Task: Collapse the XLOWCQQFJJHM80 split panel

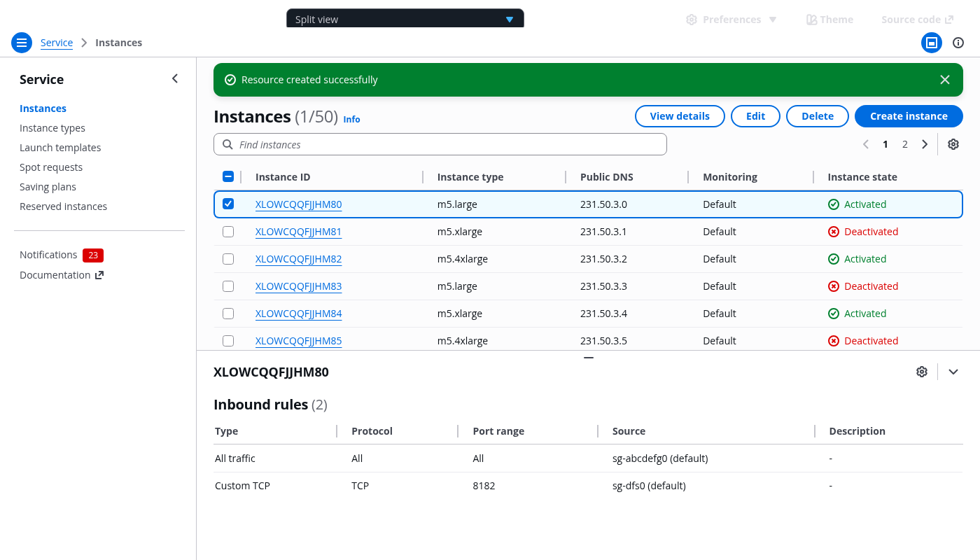Action: point(953,372)
